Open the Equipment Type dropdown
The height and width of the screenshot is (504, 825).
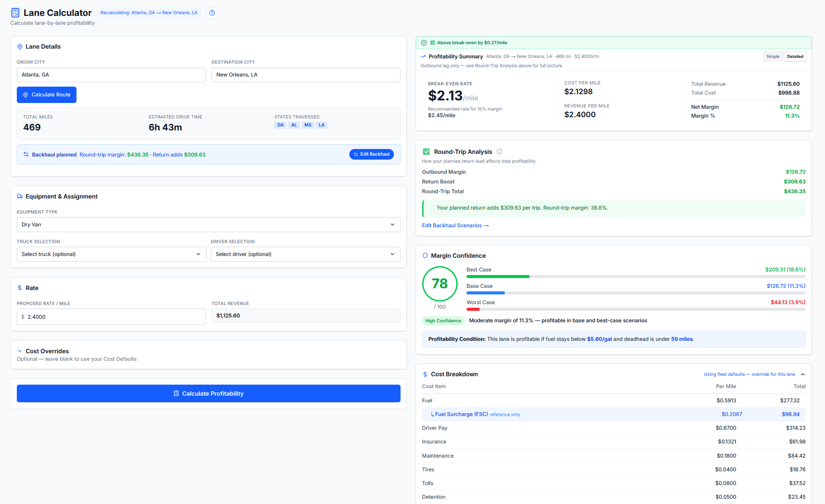point(209,225)
